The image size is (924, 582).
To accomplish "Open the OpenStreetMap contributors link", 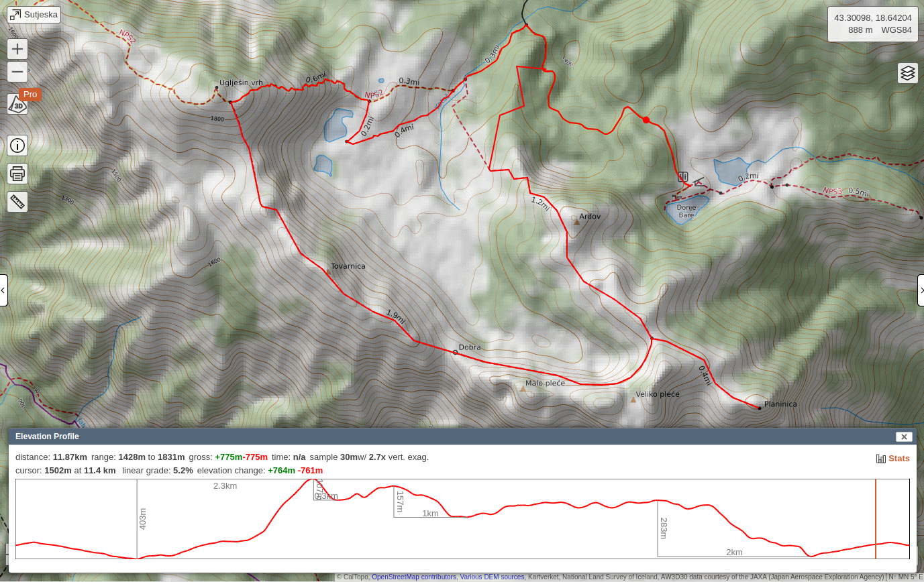I will [413, 577].
